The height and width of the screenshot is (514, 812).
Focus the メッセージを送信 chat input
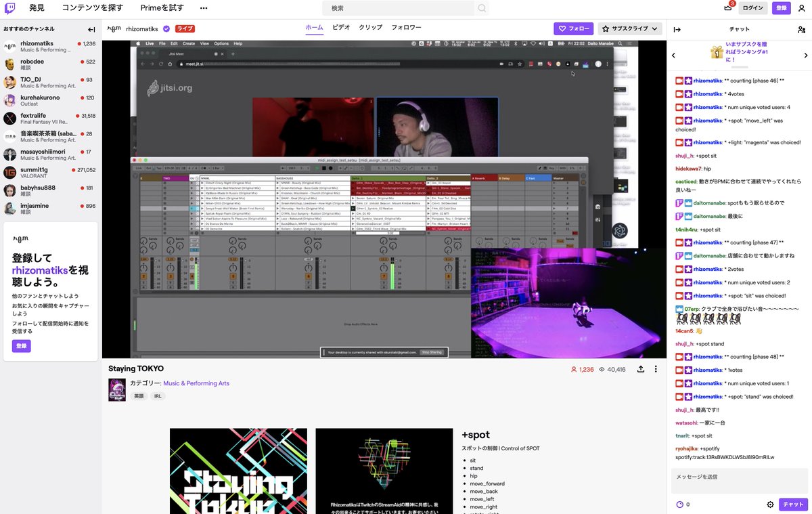pyautogui.click(x=740, y=480)
